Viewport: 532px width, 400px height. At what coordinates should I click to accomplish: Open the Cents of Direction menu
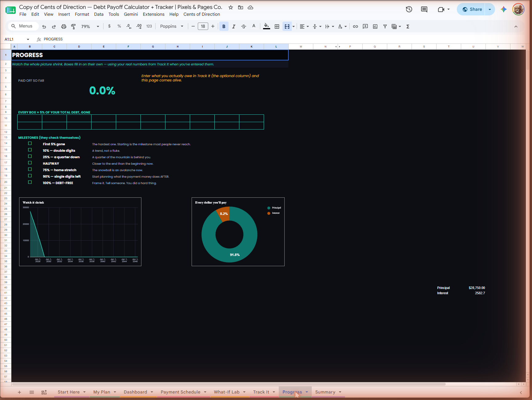(202, 14)
